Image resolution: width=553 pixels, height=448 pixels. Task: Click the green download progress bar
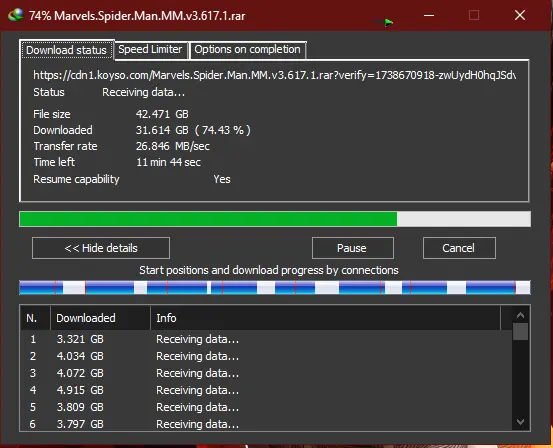tap(275, 219)
